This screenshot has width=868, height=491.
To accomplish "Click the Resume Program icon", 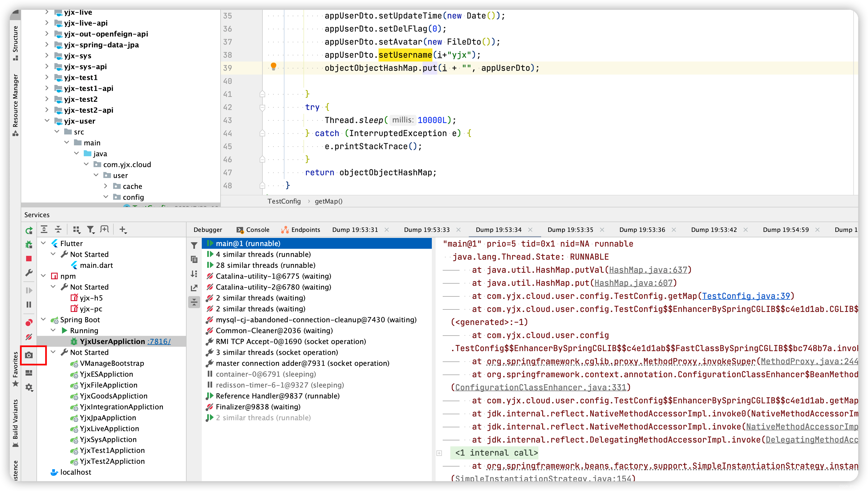I will [x=29, y=290].
